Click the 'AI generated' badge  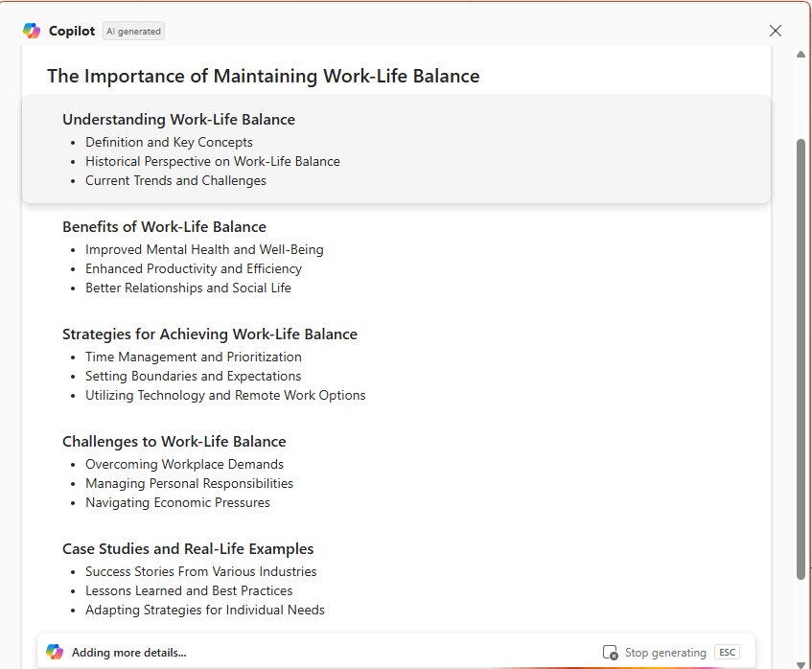pos(133,31)
